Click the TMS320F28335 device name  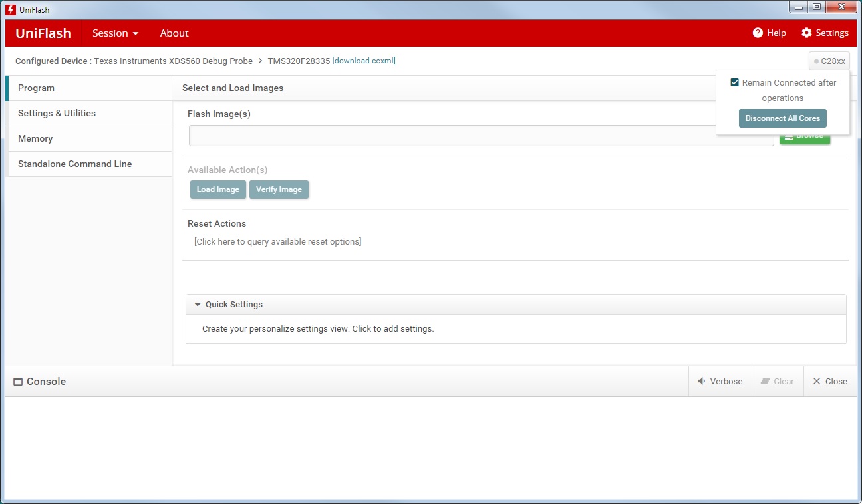click(x=299, y=61)
